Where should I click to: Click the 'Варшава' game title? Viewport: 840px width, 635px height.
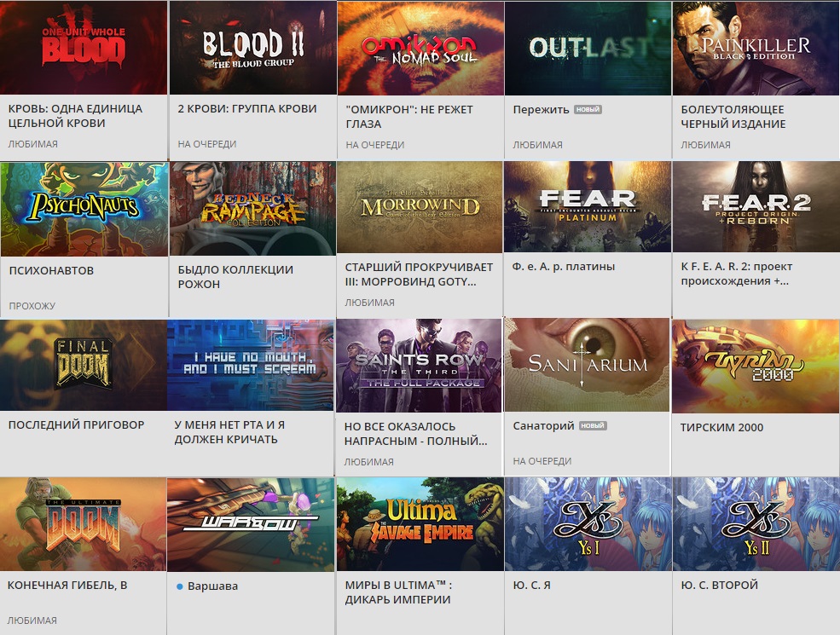click(212, 586)
